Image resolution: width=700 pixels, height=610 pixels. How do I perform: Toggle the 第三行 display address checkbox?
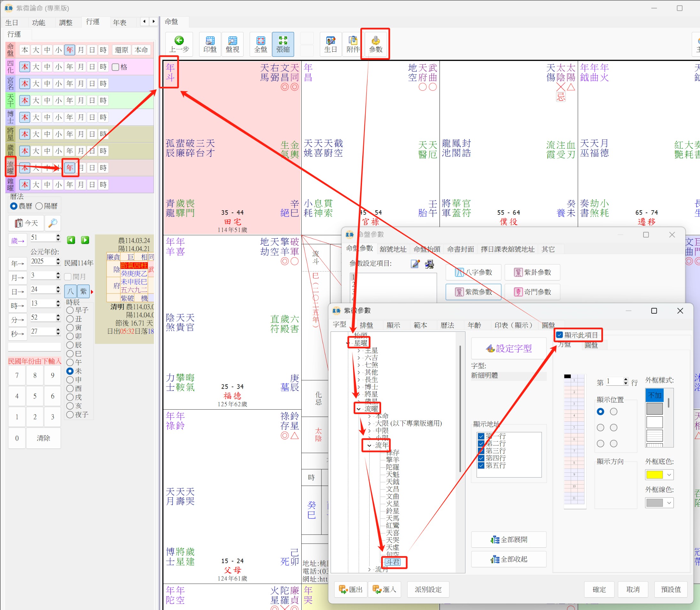481,451
